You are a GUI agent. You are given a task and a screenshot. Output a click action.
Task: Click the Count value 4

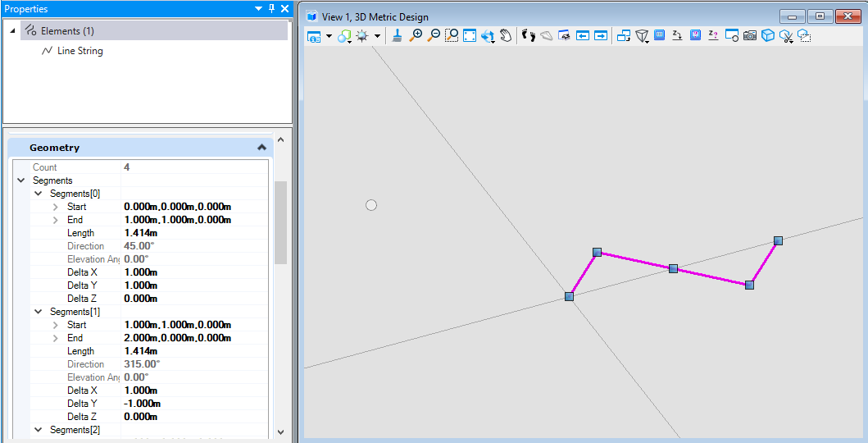click(x=127, y=167)
